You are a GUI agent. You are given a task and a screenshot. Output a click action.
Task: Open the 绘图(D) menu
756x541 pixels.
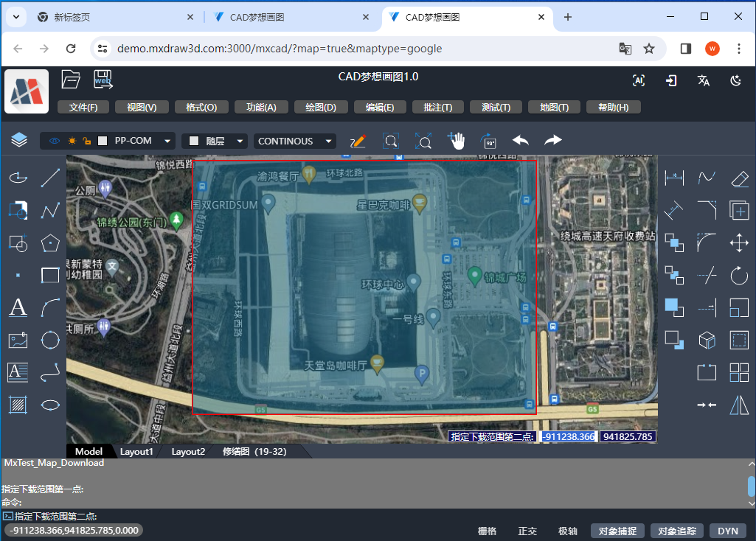click(321, 107)
